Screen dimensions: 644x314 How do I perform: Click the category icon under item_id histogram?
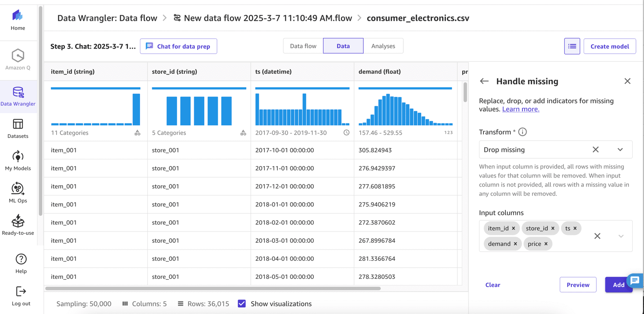coord(137,132)
